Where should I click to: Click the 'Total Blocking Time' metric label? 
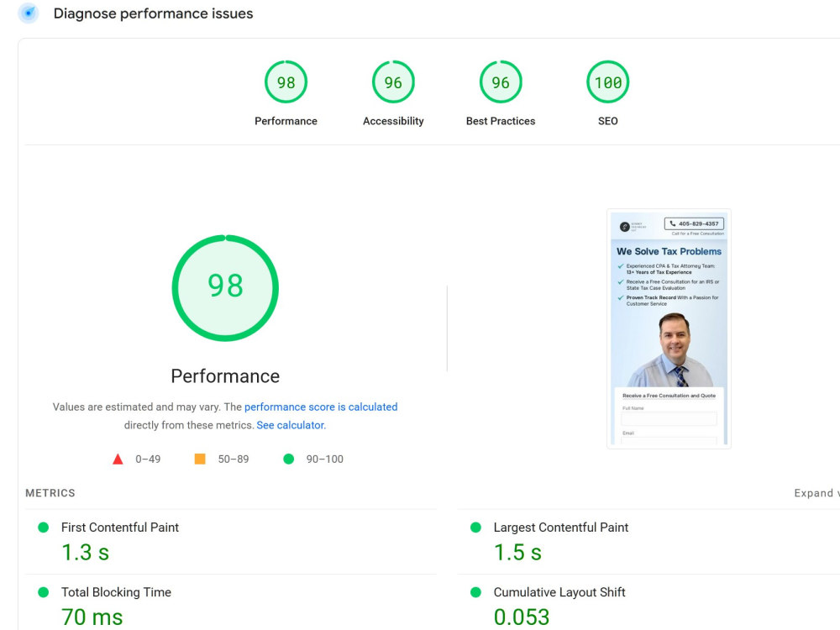pyautogui.click(x=116, y=592)
